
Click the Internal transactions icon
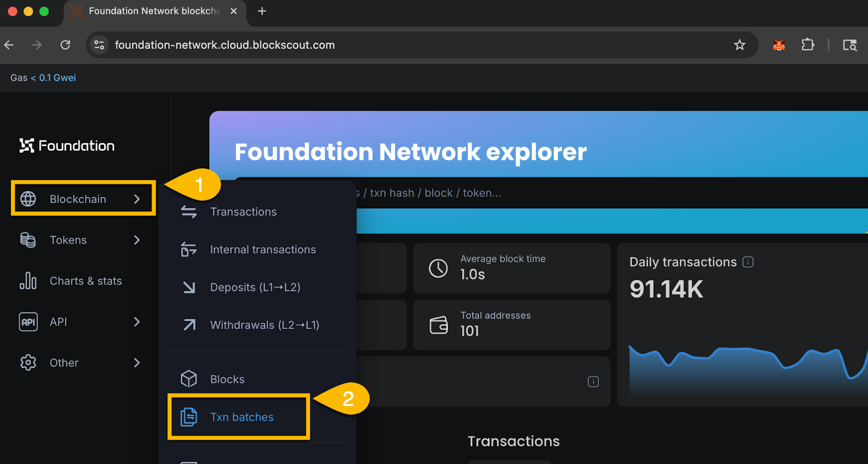189,250
